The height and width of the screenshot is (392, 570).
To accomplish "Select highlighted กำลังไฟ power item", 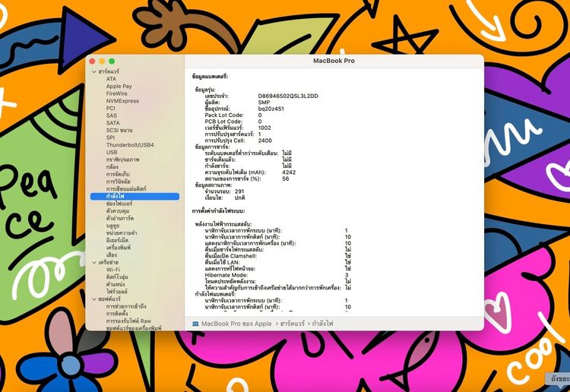I will (x=116, y=196).
